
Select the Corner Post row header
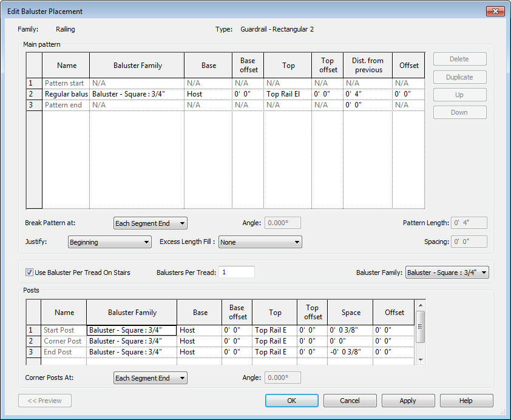(x=33, y=341)
